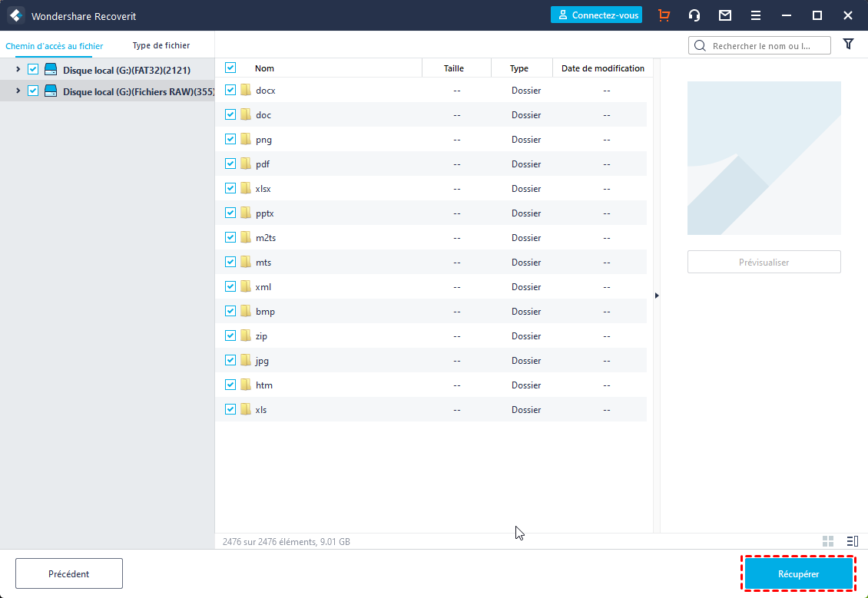Switch to detail list view
Image resolution: width=868 pixels, height=598 pixels.
(x=852, y=541)
